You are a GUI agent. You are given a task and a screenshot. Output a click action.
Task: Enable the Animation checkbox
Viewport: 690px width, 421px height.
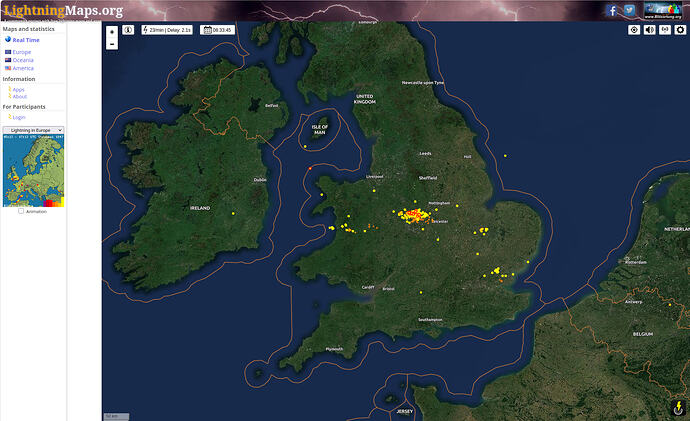pyautogui.click(x=21, y=211)
